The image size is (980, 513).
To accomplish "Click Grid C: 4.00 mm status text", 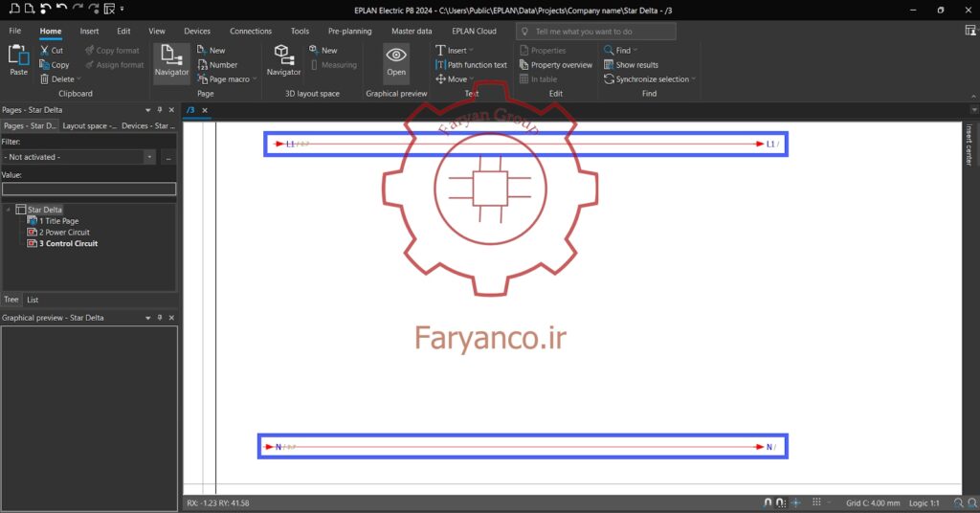I will pos(873,502).
